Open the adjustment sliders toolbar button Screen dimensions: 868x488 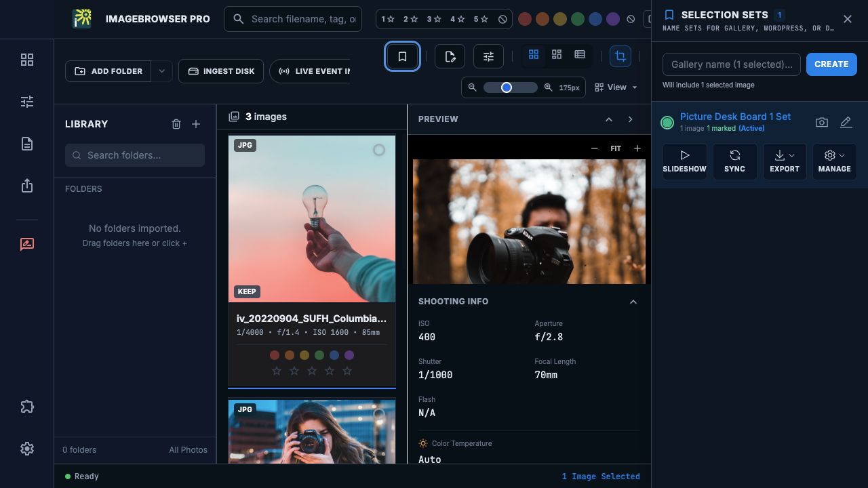(488, 56)
